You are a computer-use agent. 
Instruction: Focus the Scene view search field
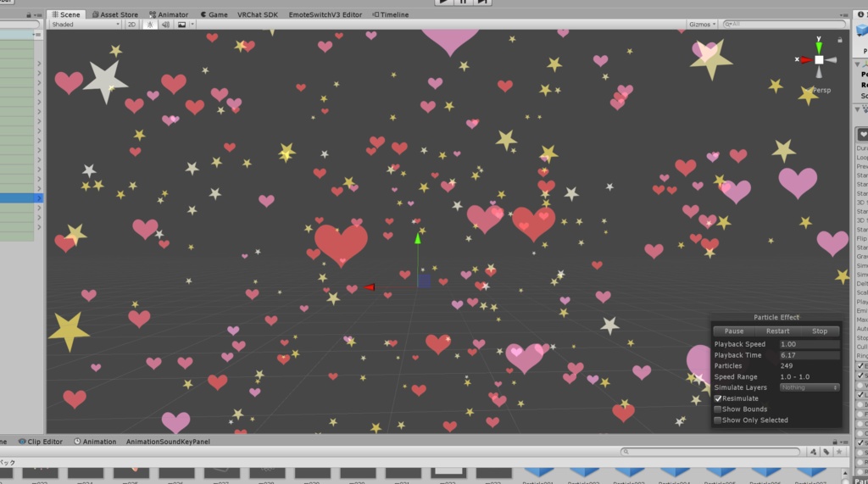pos(784,25)
